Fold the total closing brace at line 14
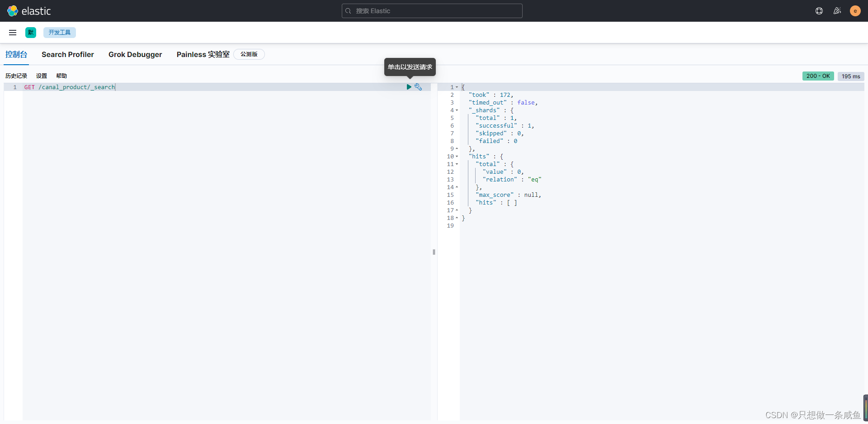 (x=457, y=187)
